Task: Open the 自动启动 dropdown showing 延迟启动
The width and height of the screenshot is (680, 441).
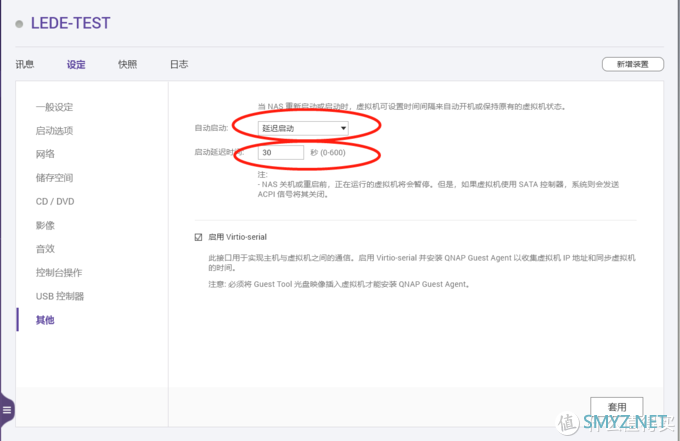Action: [x=303, y=128]
